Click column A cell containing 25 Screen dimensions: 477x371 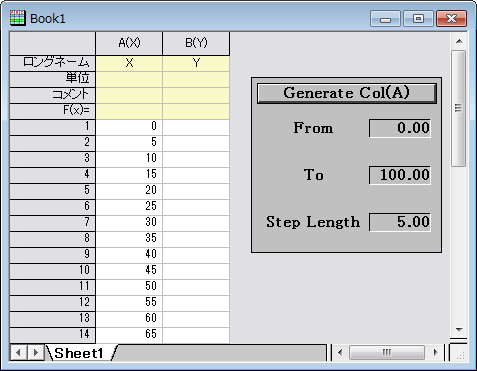(x=129, y=207)
